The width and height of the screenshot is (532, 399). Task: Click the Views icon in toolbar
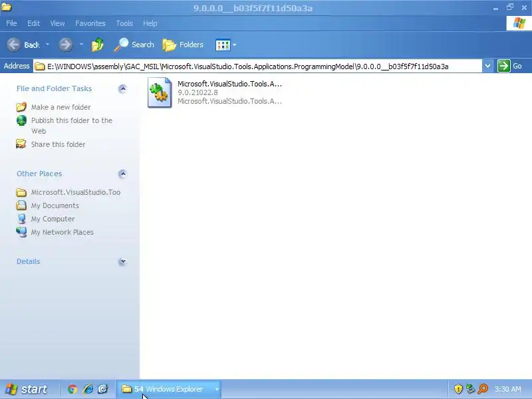(223, 45)
